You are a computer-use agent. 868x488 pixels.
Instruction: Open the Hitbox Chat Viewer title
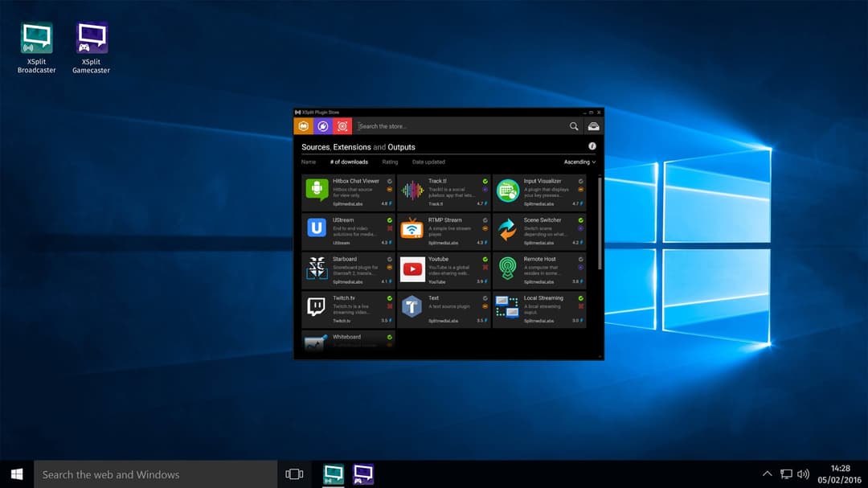pyautogui.click(x=356, y=181)
